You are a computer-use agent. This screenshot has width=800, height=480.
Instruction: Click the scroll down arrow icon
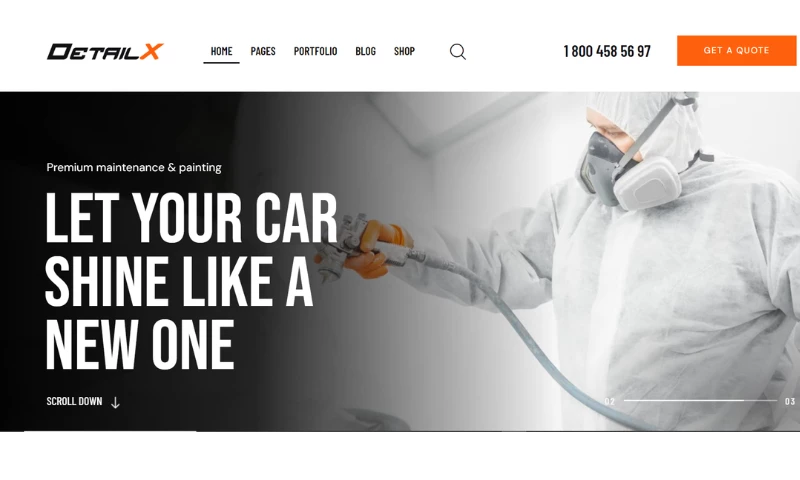[115, 402]
